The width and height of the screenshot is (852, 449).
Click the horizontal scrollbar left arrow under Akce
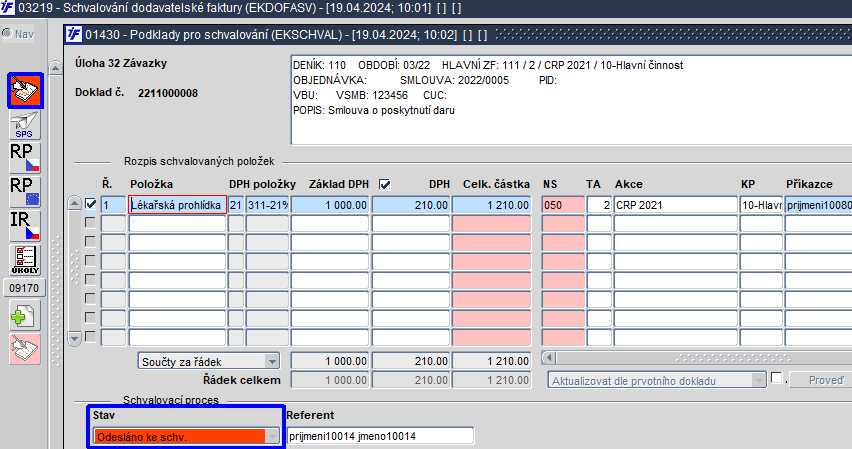(x=549, y=358)
